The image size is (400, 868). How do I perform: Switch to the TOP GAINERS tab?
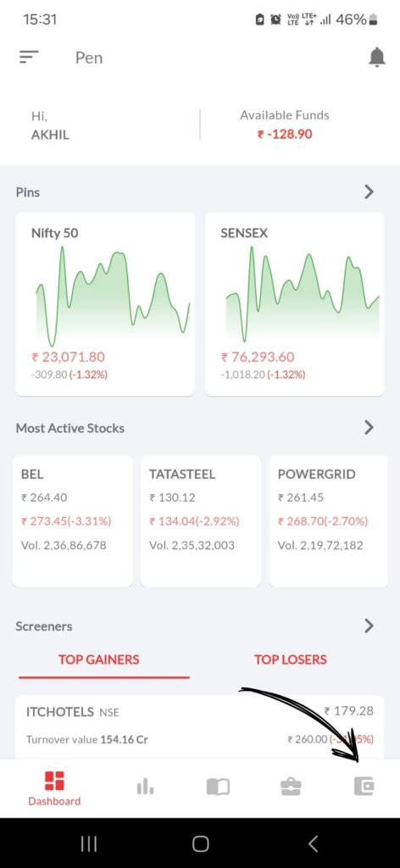(99, 659)
